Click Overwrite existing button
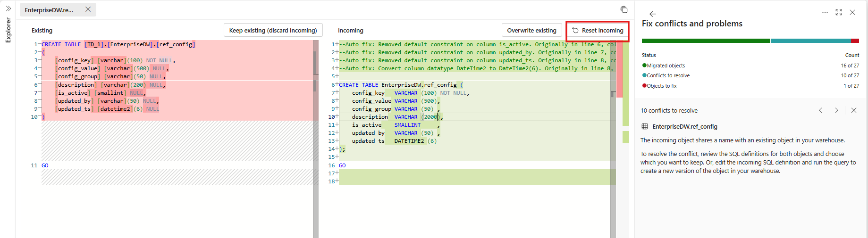Image resolution: width=868 pixels, height=238 pixels. tap(531, 30)
